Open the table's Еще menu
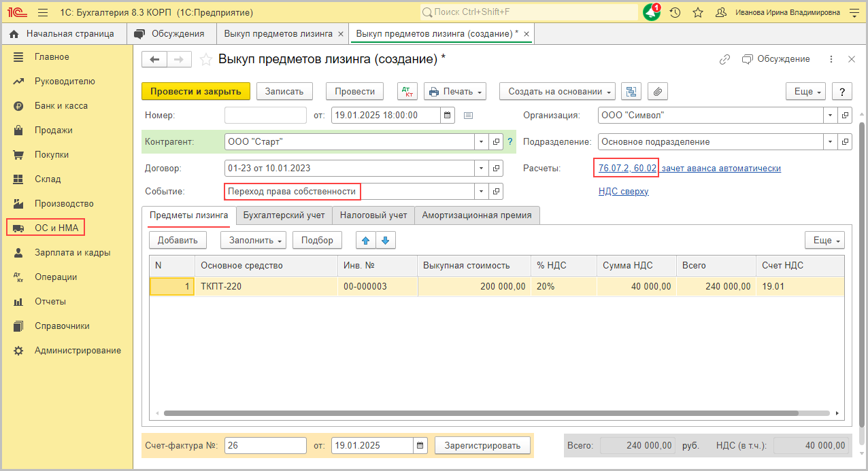 coord(825,240)
